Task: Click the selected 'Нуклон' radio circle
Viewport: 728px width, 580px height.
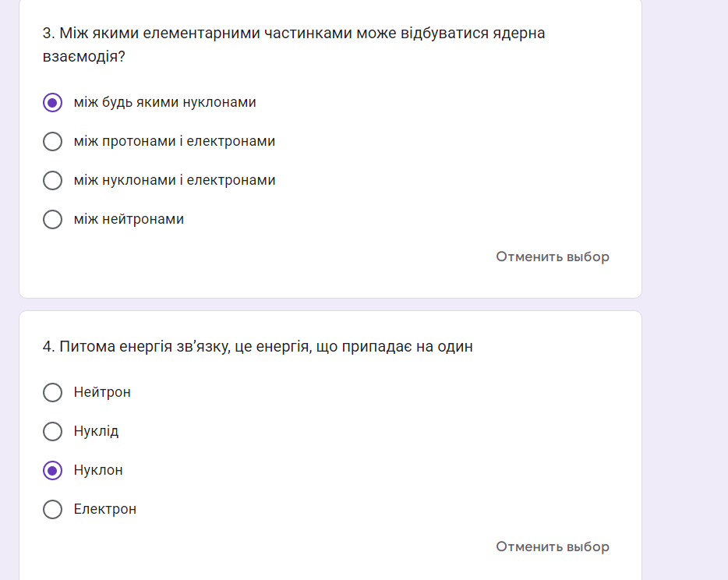Action: 52,470
